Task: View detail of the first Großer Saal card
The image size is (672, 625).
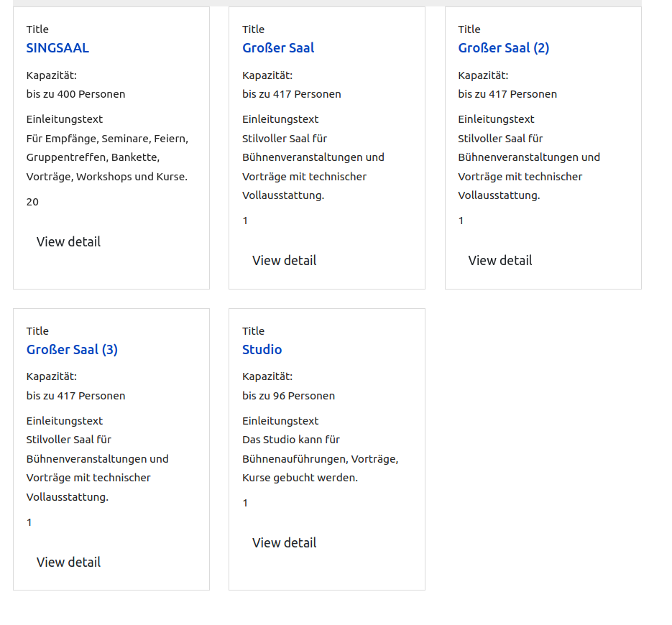Action: [x=284, y=261]
